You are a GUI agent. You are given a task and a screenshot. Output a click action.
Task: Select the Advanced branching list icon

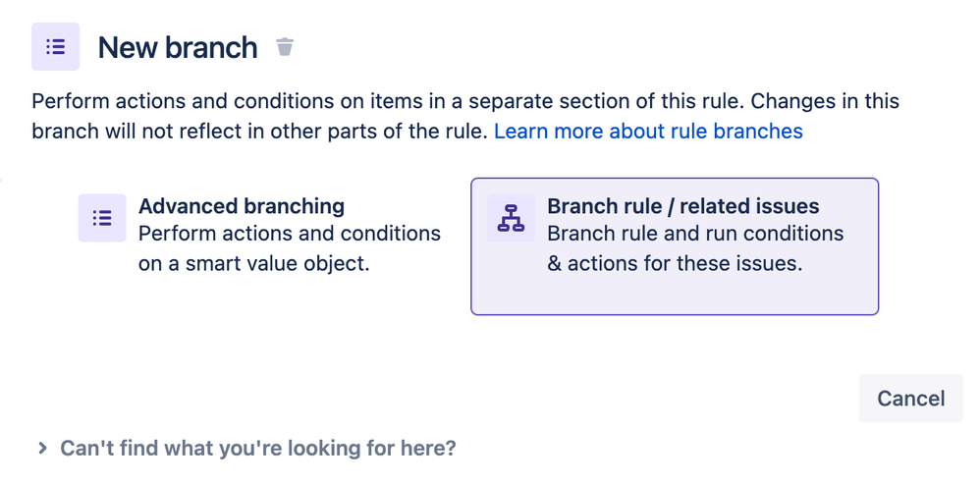pyautogui.click(x=102, y=218)
